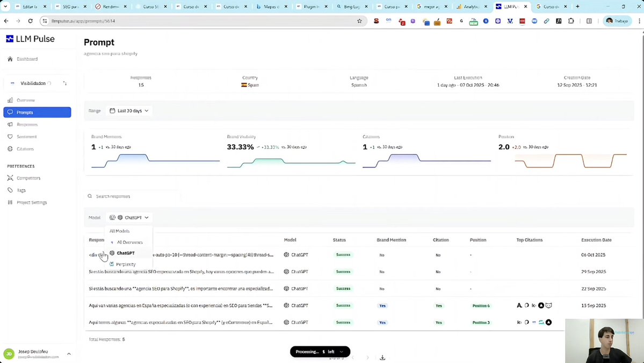Bookmark this page with star icon
The height and width of the screenshot is (363, 644).
[359, 21]
